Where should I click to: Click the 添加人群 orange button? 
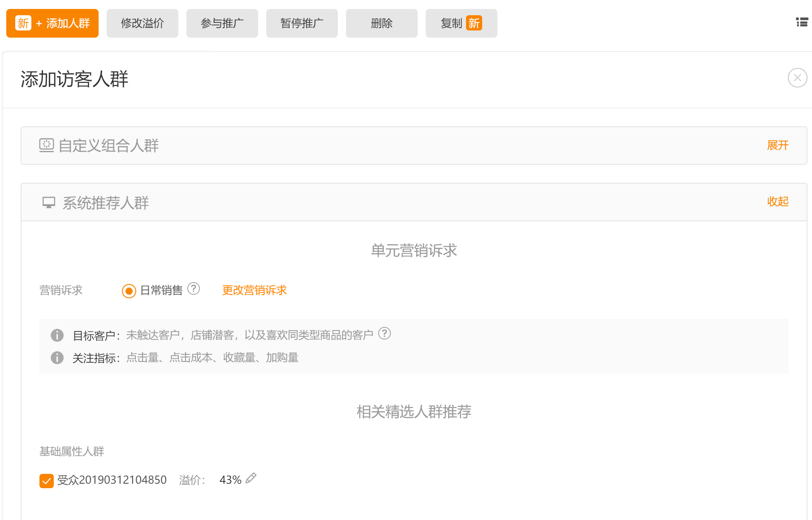pos(52,23)
